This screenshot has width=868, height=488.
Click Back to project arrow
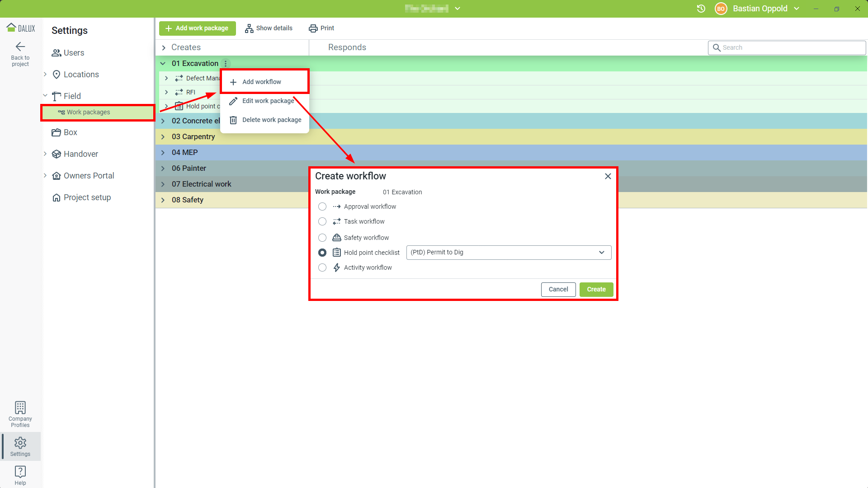pyautogui.click(x=20, y=47)
